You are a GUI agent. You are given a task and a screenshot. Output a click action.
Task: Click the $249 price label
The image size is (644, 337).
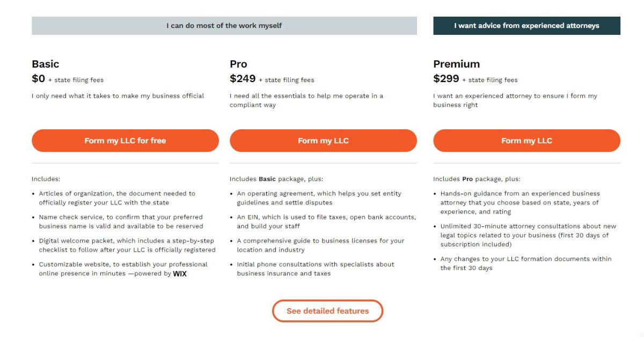(x=243, y=78)
